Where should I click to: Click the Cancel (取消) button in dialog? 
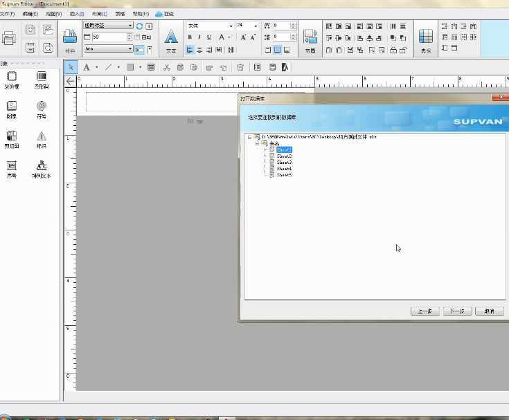tap(490, 311)
